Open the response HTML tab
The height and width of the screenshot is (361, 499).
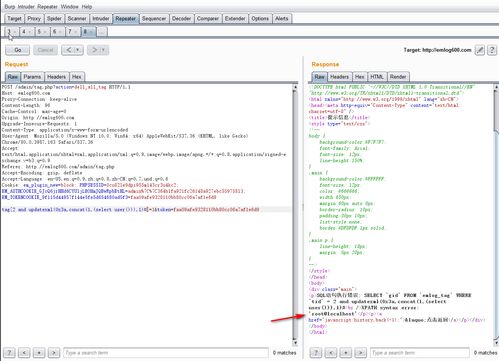coord(377,77)
